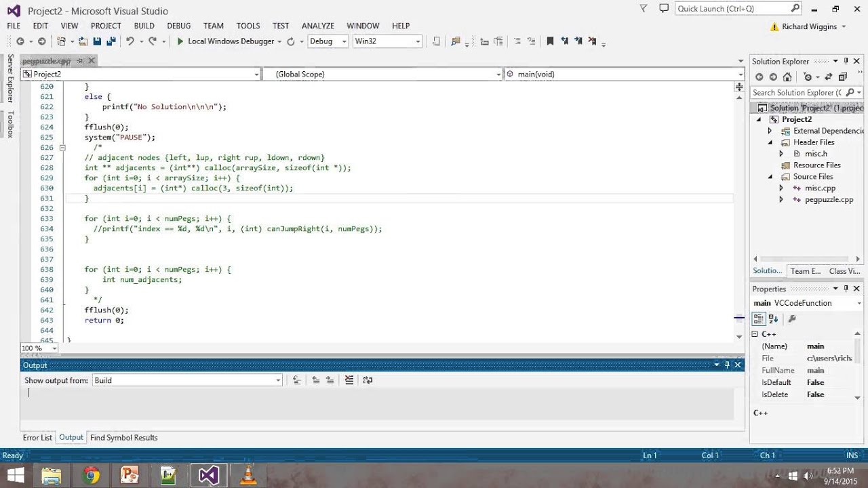Expand the External Dependencies node
The height and width of the screenshot is (488, 868).
[770, 131]
